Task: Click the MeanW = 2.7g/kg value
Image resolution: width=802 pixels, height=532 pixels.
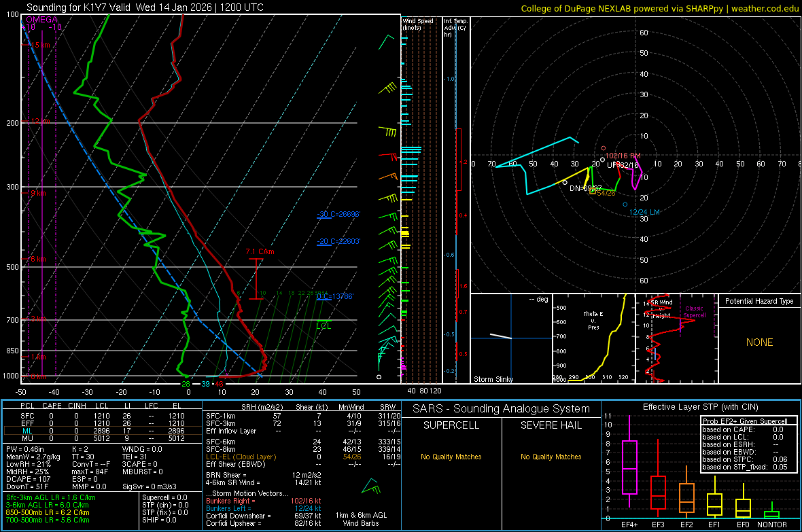Action: pos(33,457)
